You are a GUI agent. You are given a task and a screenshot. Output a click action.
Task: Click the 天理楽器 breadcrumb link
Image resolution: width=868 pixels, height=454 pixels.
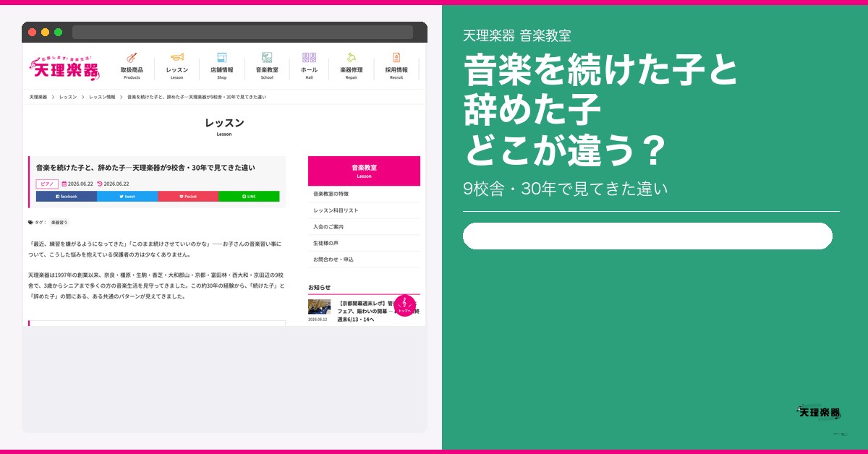[x=38, y=97]
